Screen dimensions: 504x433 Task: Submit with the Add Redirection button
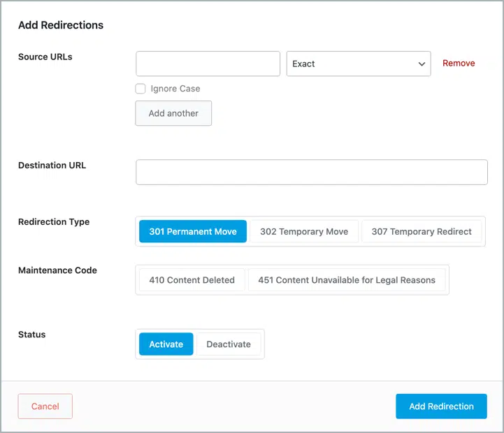click(441, 406)
